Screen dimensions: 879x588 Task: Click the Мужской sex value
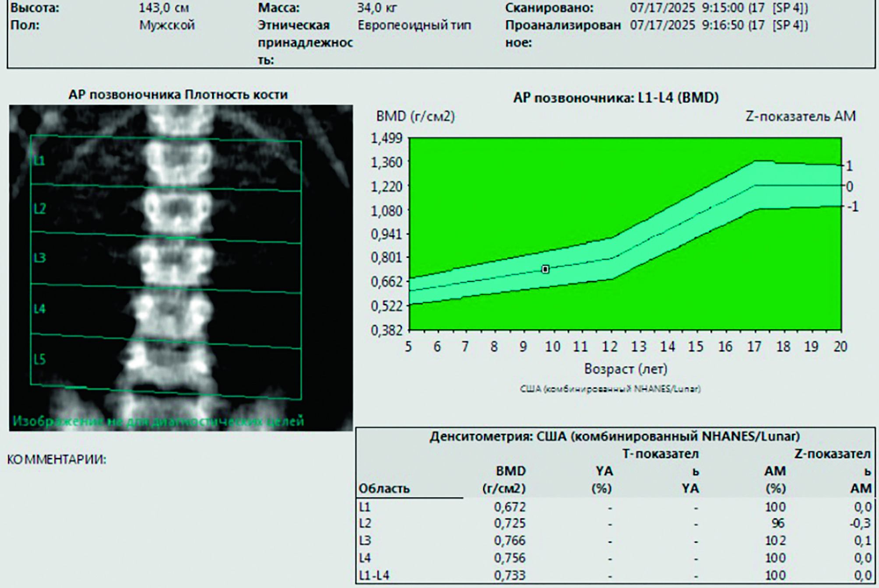(167, 25)
